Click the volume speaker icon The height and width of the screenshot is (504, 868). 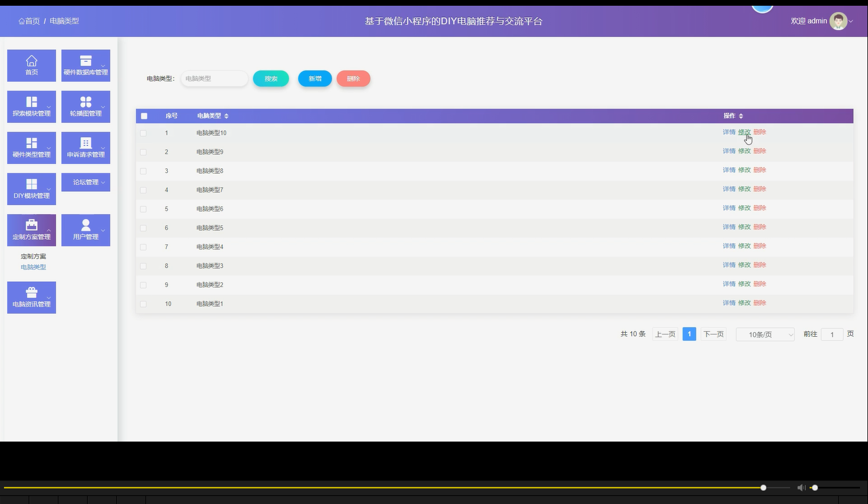[801, 488]
